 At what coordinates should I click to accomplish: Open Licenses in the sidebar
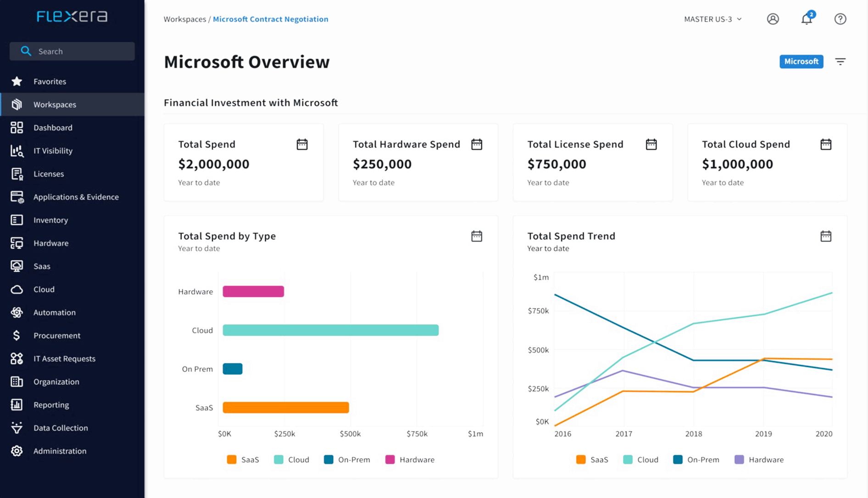[x=49, y=173]
